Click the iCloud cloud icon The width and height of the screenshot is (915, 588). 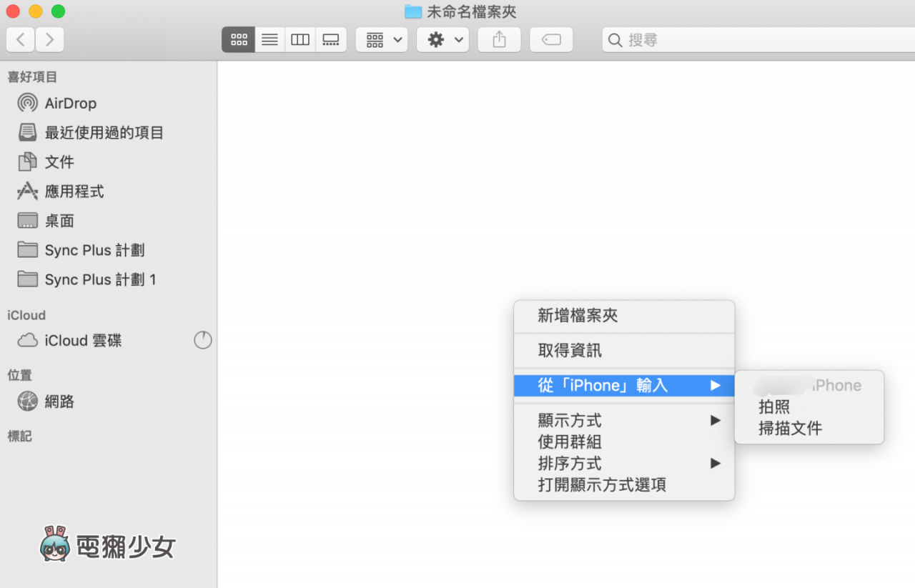tap(27, 341)
